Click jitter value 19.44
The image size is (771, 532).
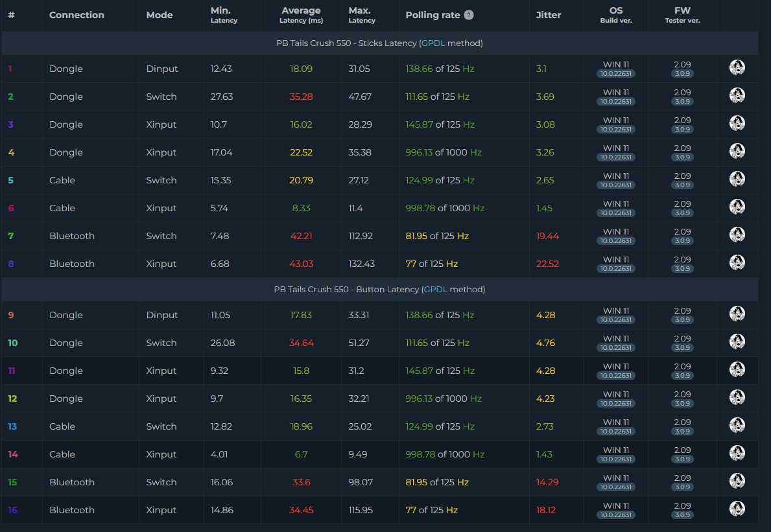tap(547, 237)
